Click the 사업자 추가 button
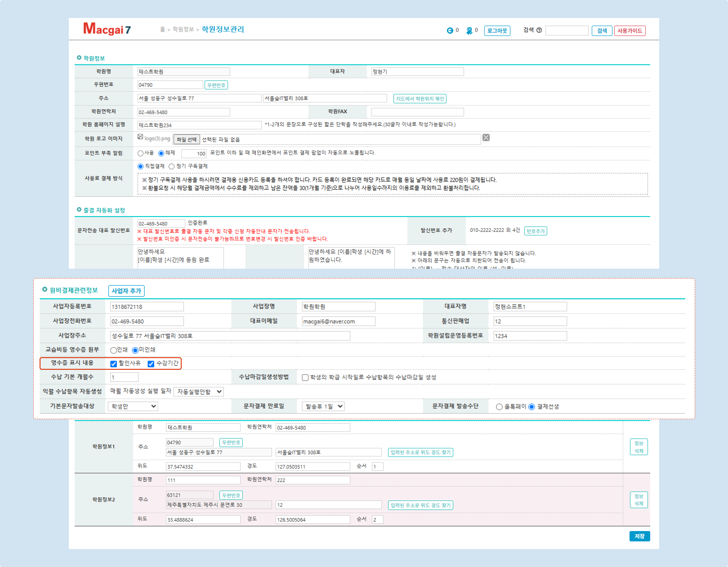The height and width of the screenshot is (567, 728). click(126, 291)
